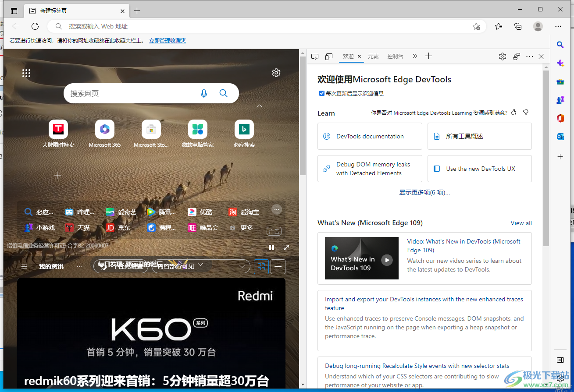Add a new quick link tile
This screenshot has height=392, width=574.
[x=58, y=175]
